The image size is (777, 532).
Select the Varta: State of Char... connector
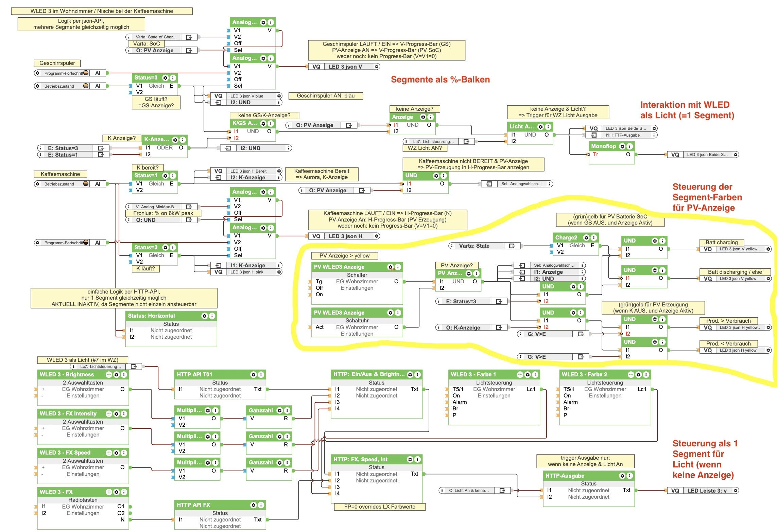coord(161,37)
